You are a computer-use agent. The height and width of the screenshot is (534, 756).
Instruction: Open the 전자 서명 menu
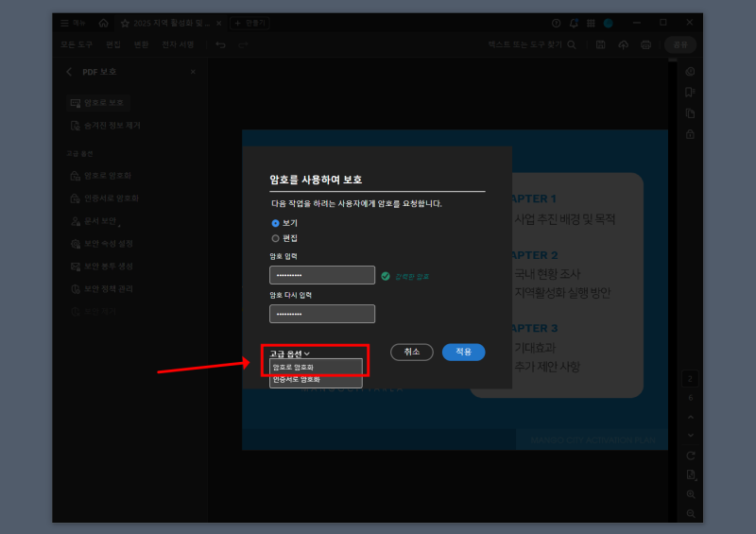[x=178, y=44]
